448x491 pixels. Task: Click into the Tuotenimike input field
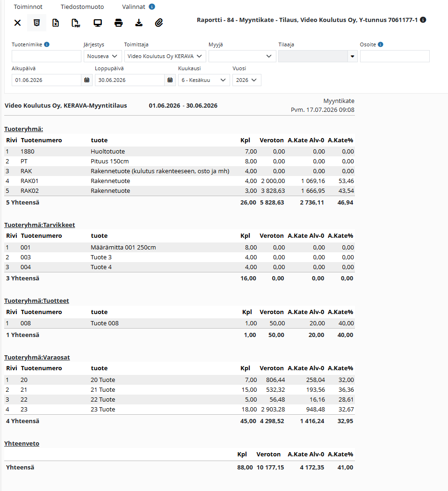[46, 56]
